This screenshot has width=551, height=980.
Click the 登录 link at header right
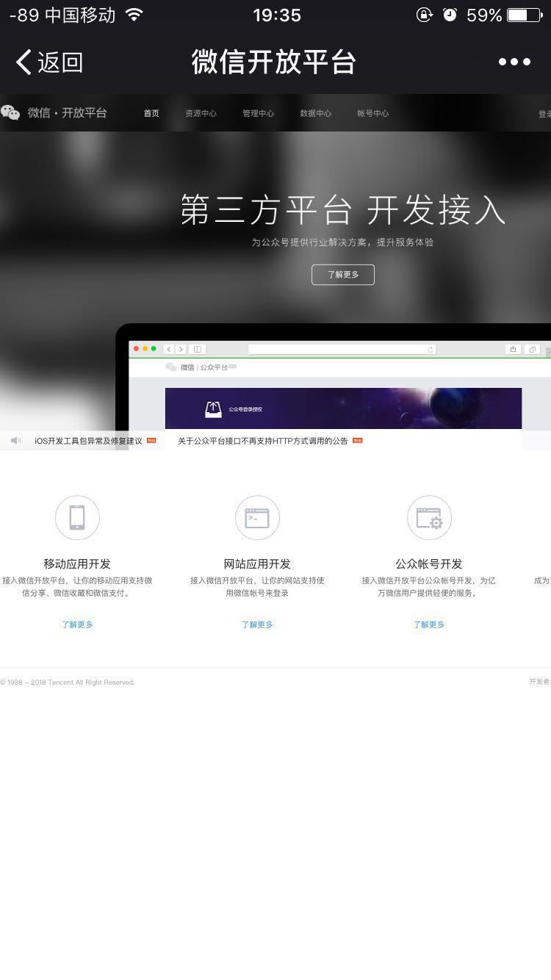[x=544, y=114]
